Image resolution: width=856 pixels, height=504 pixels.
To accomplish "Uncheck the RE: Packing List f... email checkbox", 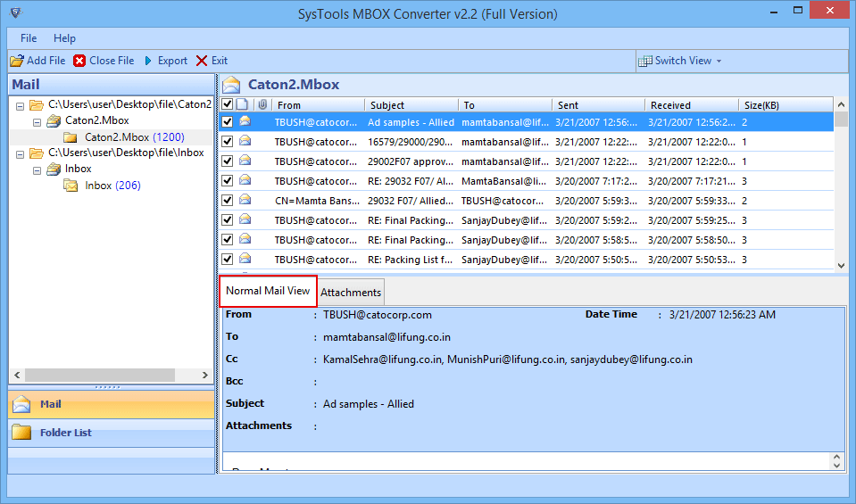I will [227, 259].
